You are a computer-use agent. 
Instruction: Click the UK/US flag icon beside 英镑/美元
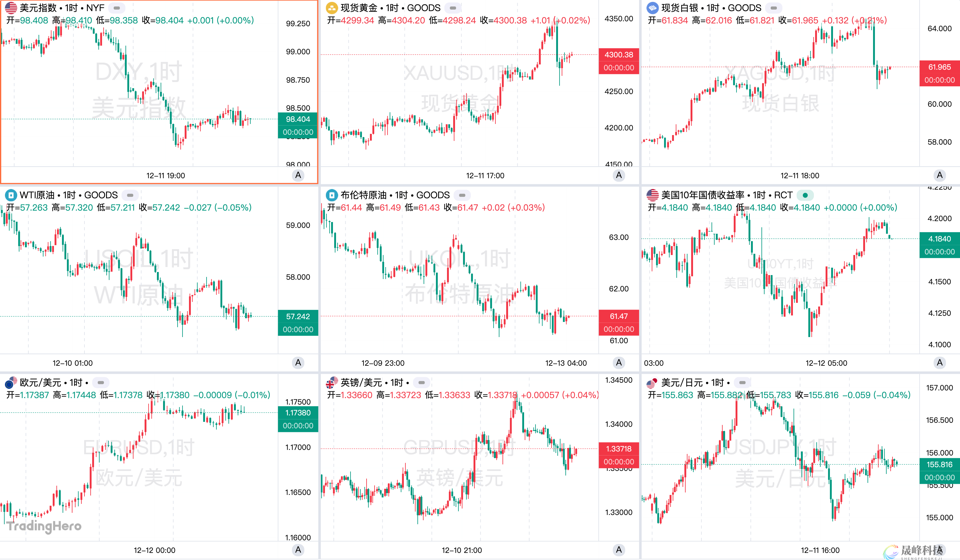pos(332,382)
